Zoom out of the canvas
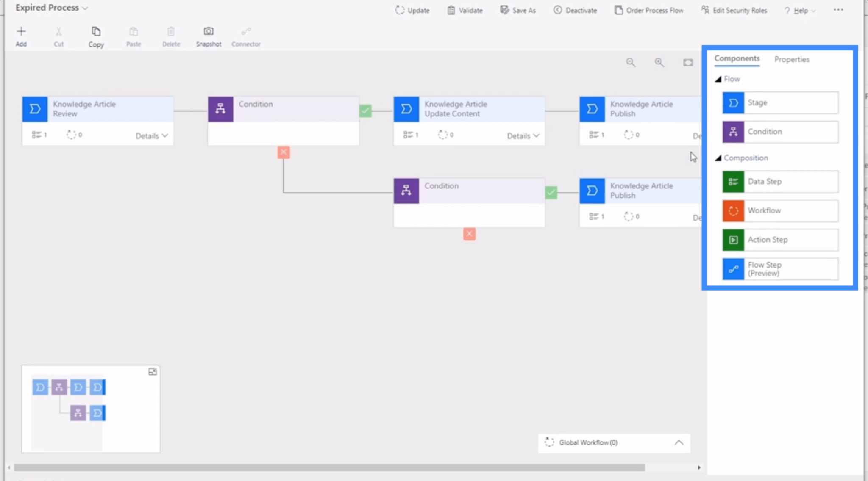Viewport: 868px width, 481px height. coord(631,62)
